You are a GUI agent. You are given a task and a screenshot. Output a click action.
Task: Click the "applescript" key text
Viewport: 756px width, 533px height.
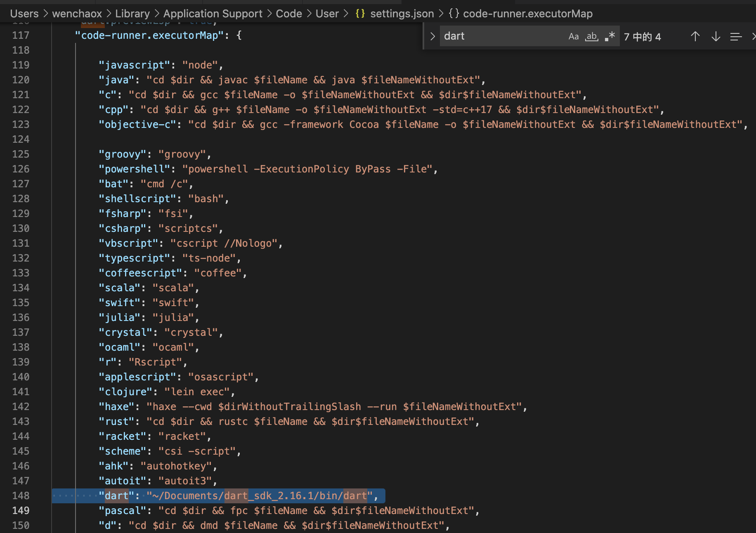click(137, 377)
